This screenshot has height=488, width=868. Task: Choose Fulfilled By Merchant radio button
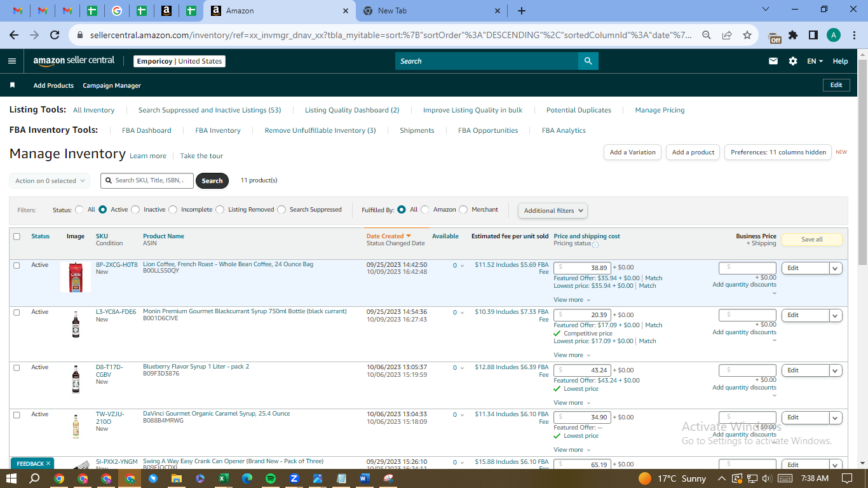(x=463, y=210)
